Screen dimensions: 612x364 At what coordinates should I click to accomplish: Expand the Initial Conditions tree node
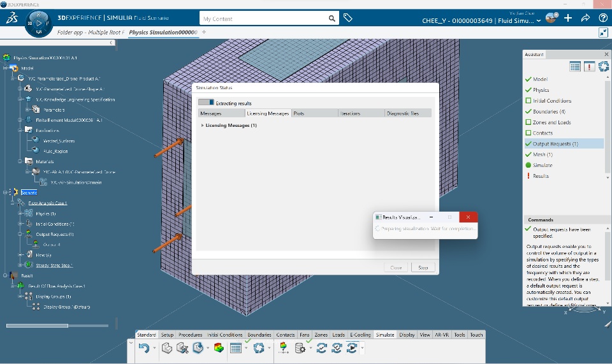20,224
